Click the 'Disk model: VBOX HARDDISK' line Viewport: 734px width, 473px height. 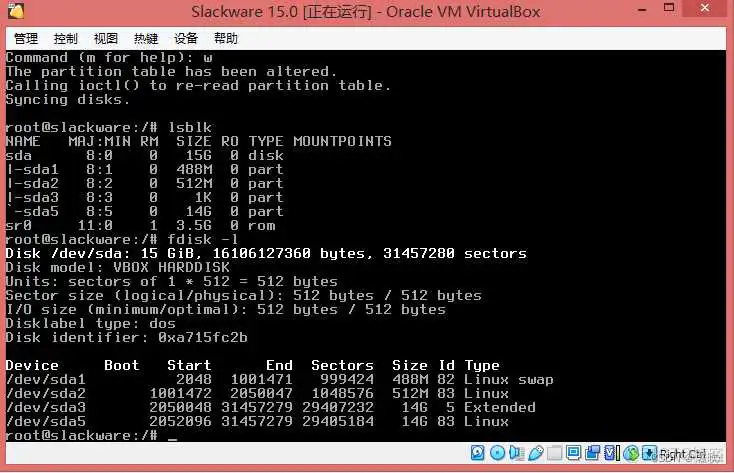tap(117, 267)
